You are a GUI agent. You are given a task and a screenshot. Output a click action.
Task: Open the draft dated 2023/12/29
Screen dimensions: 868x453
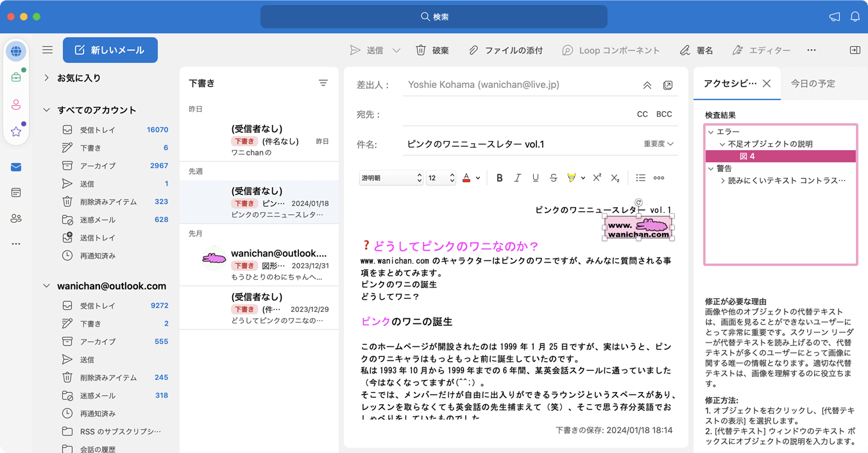pos(259,308)
